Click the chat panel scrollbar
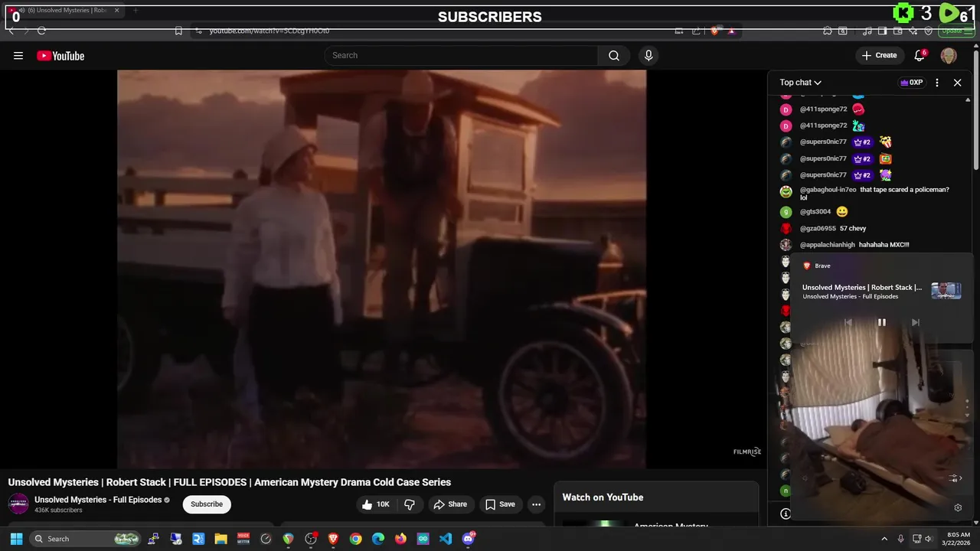Screen dimensions: 980x551 [968, 176]
